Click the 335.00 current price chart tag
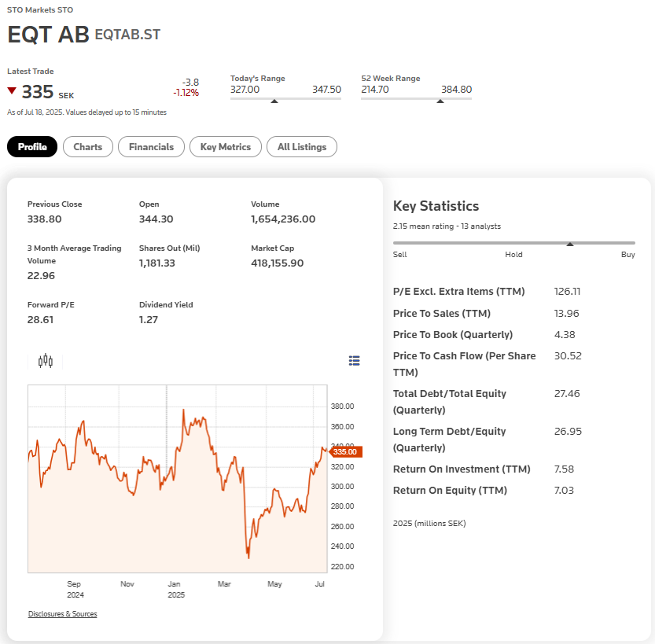 345,452
